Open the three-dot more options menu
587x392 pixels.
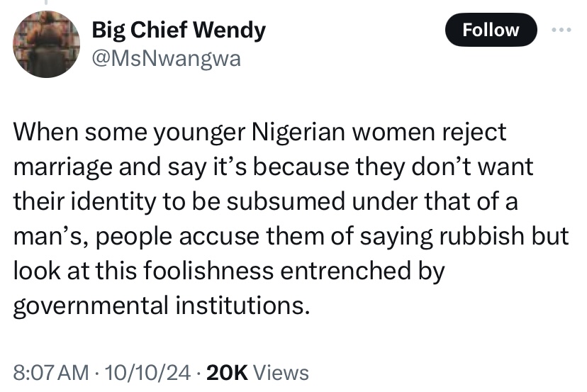(x=560, y=30)
